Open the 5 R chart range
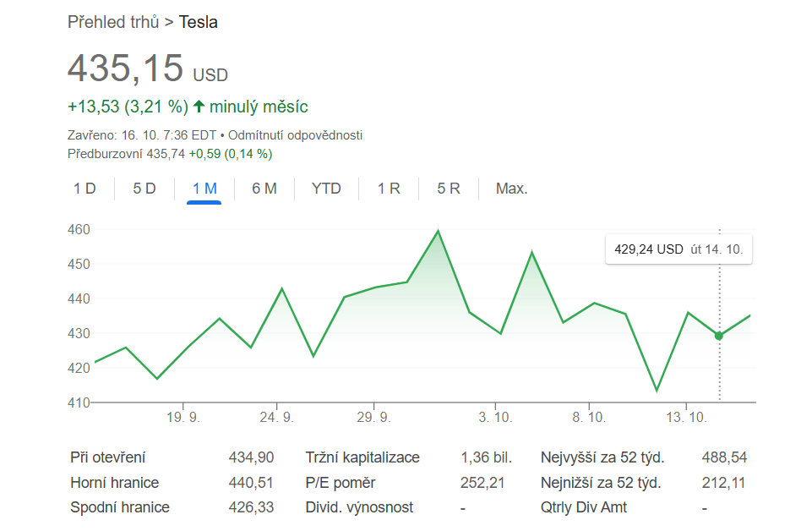Viewport: 812px width, 531px height. click(449, 189)
